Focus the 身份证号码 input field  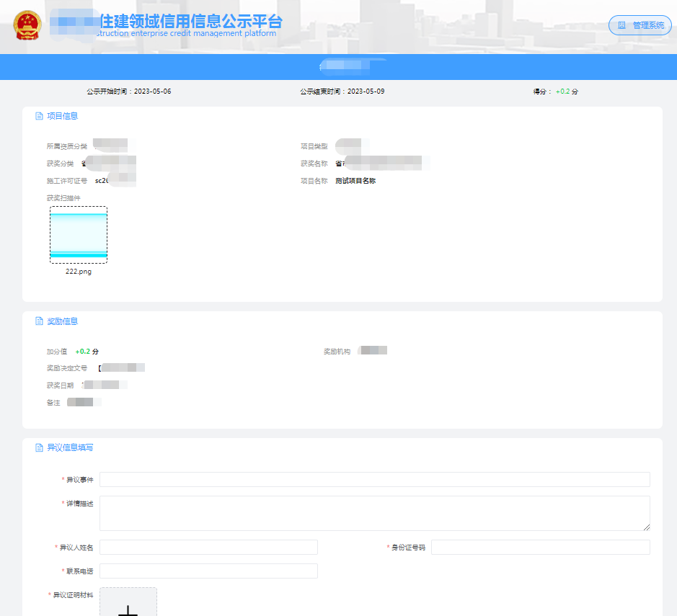point(540,548)
